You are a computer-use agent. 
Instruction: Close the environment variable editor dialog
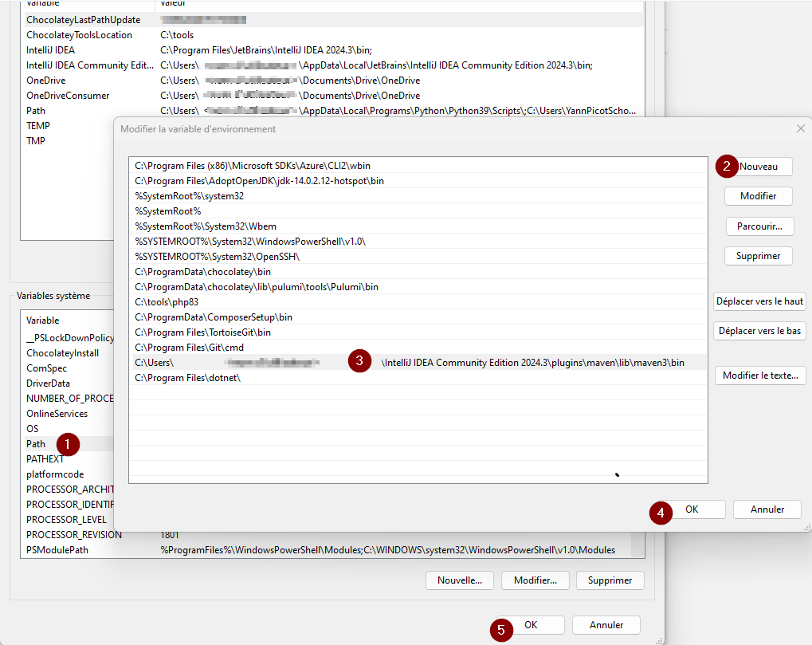(x=800, y=128)
